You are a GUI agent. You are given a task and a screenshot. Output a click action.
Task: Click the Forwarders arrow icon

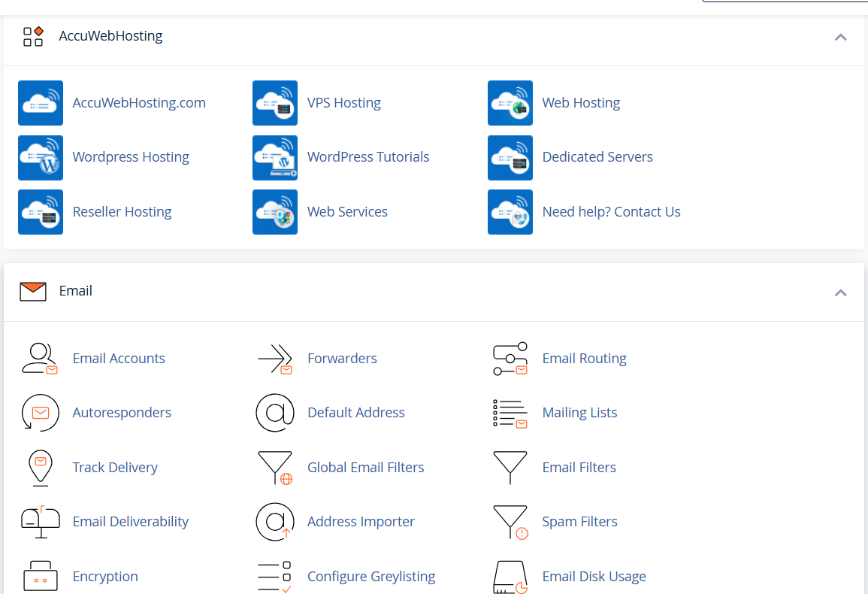pos(275,359)
